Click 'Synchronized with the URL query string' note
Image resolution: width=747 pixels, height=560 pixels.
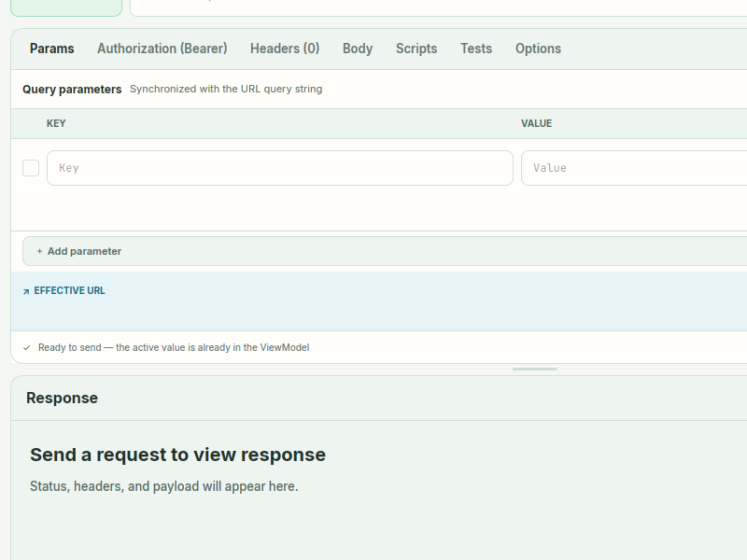point(226,89)
